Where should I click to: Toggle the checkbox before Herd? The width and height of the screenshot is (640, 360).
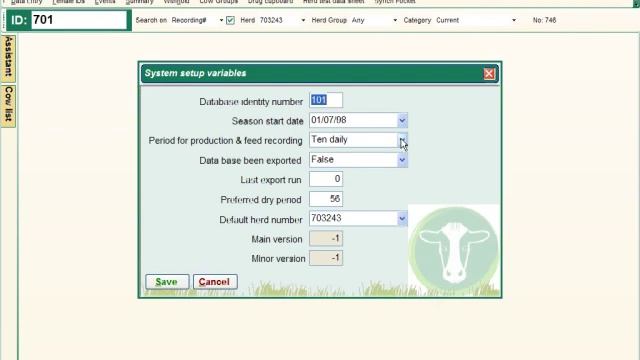[x=230, y=20]
